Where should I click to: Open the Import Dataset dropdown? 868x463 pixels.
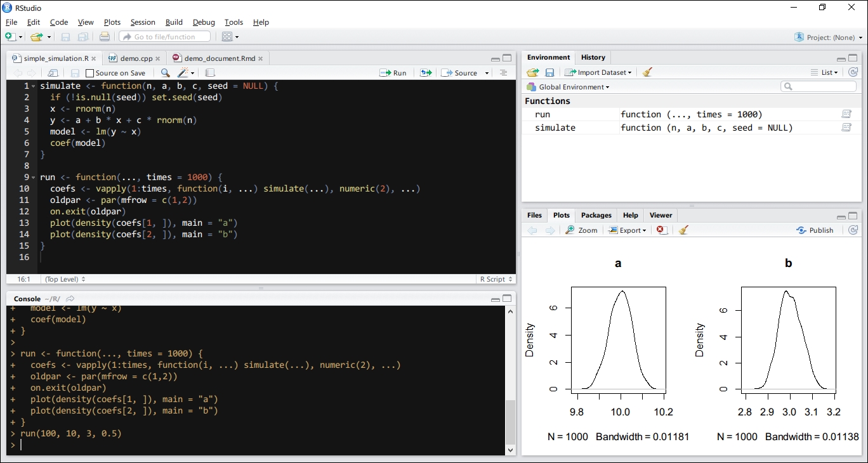point(598,72)
